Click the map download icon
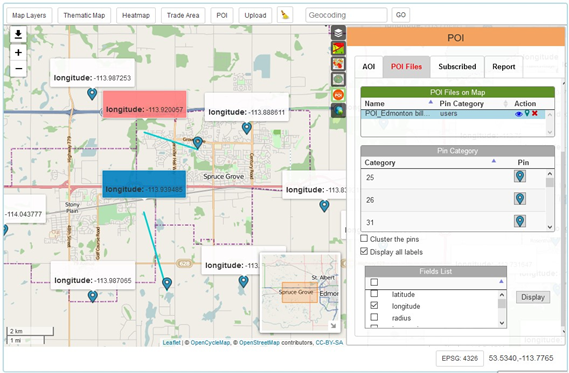Image resolution: width=569 pixels, height=373 pixels. click(18, 34)
